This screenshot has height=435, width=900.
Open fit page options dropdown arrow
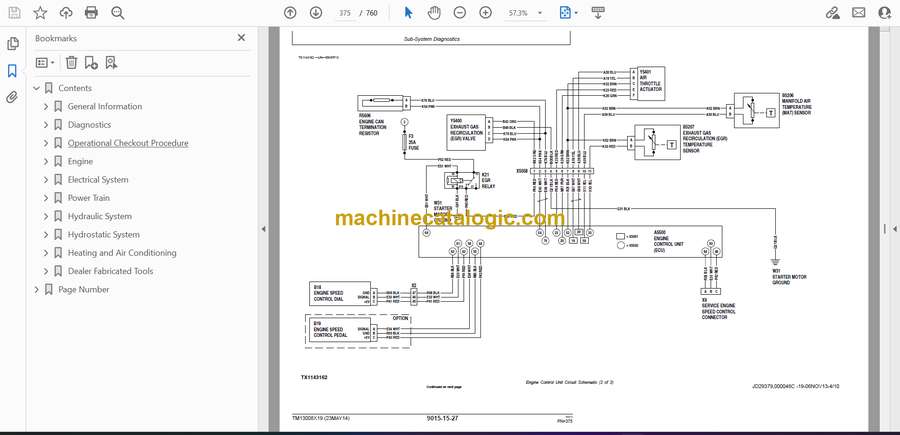576,13
